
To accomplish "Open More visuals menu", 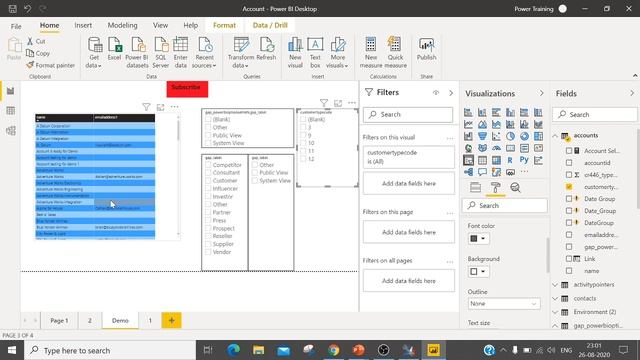I will tap(338, 53).
